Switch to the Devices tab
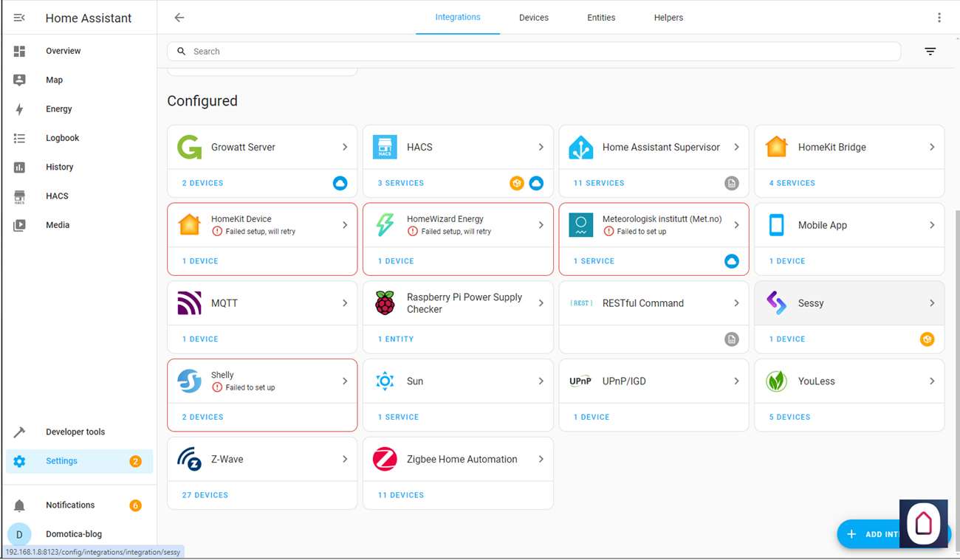 point(533,18)
